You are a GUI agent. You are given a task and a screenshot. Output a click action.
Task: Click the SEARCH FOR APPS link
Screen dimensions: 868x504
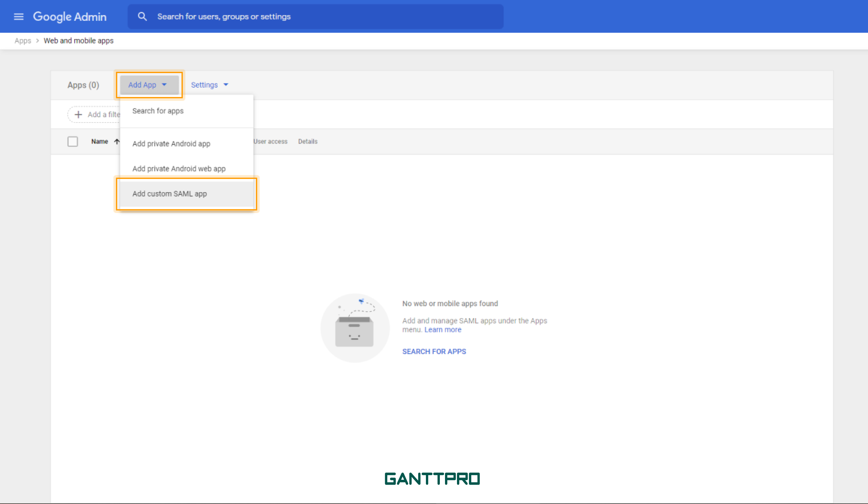click(x=434, y=352)
